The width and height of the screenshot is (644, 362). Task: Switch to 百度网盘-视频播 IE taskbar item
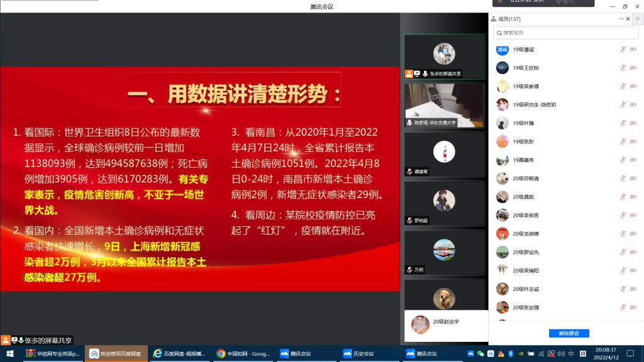[x=179, y=353]
